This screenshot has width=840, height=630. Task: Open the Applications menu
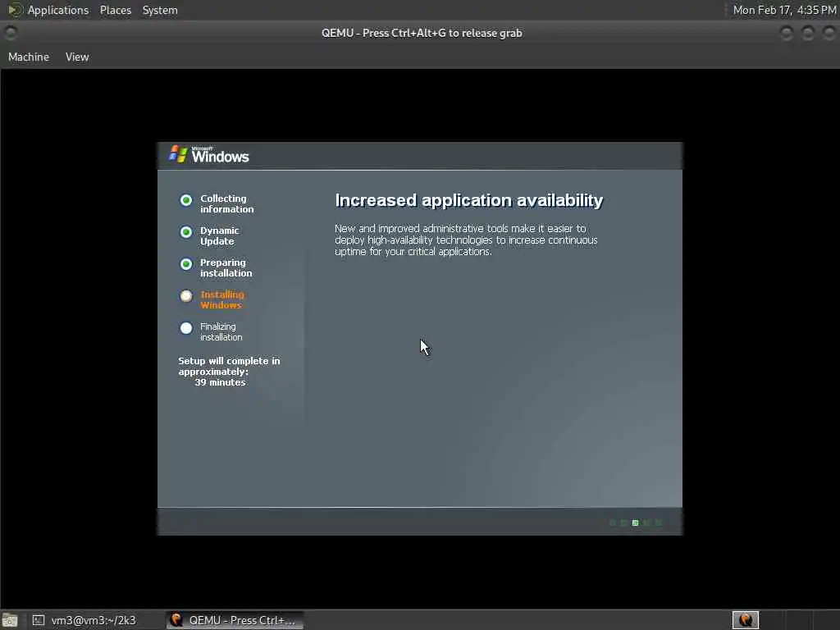[x=58, y=10]
